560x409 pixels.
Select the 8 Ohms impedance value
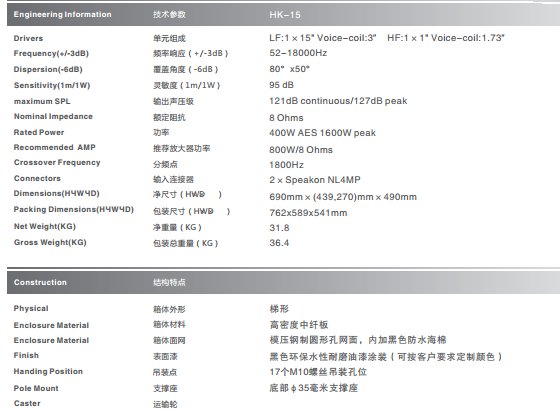[286, 118]
